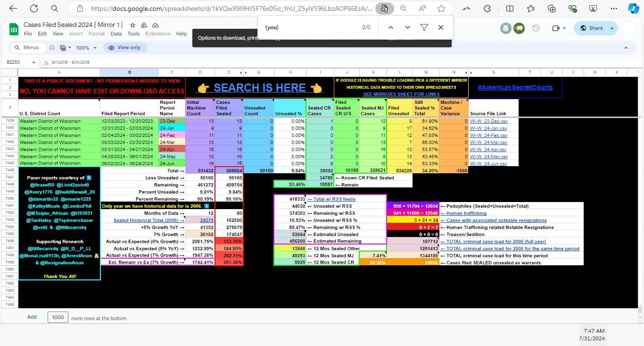Click the rows count input field
Viewport: 644px width, 346px height.
(x=58, y=317)
